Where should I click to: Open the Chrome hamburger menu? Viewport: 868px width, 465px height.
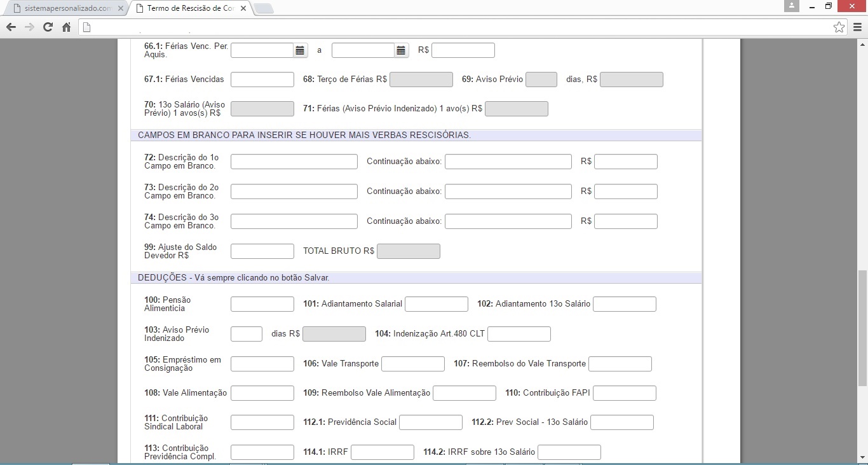(857, 27)
